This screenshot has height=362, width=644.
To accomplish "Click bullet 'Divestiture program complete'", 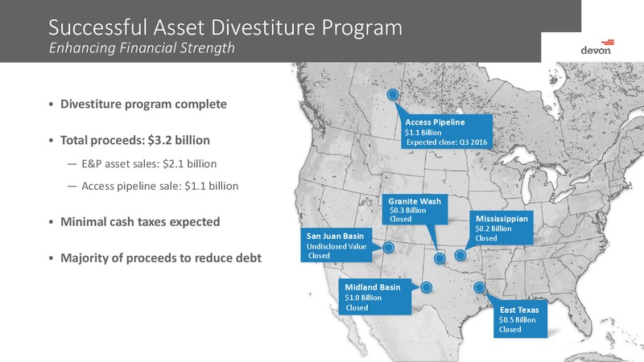I will tap(143, 104).
